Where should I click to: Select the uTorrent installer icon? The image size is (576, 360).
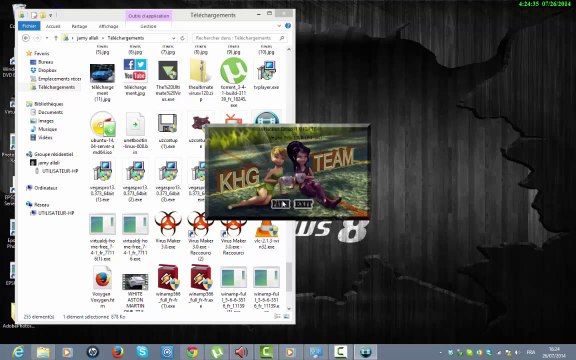[x=233, y=71]
